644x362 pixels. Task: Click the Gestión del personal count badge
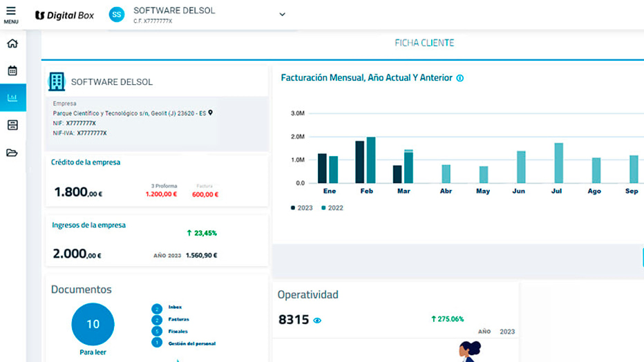point(156,342)
